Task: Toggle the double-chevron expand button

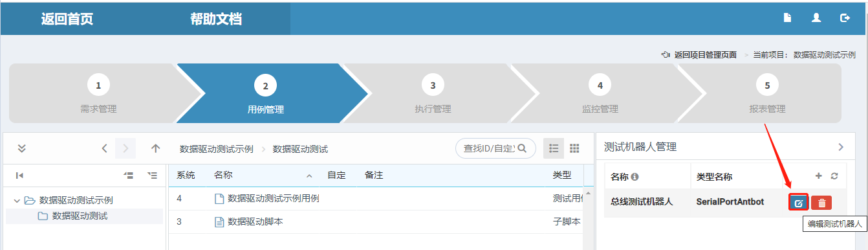Action: click(21, 148)
